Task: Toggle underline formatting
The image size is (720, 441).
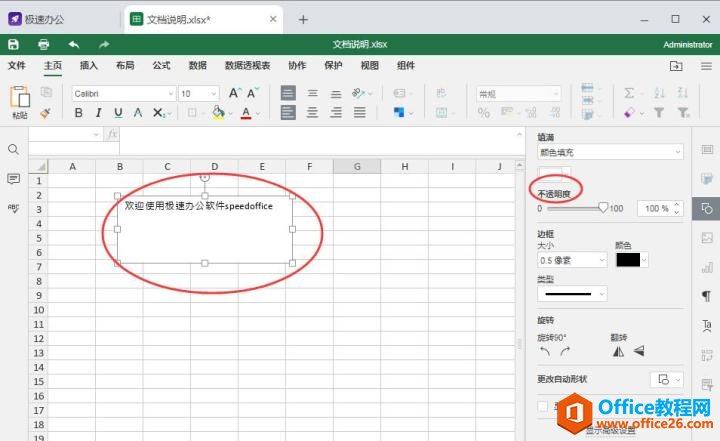Action: [x=118, y=113]
